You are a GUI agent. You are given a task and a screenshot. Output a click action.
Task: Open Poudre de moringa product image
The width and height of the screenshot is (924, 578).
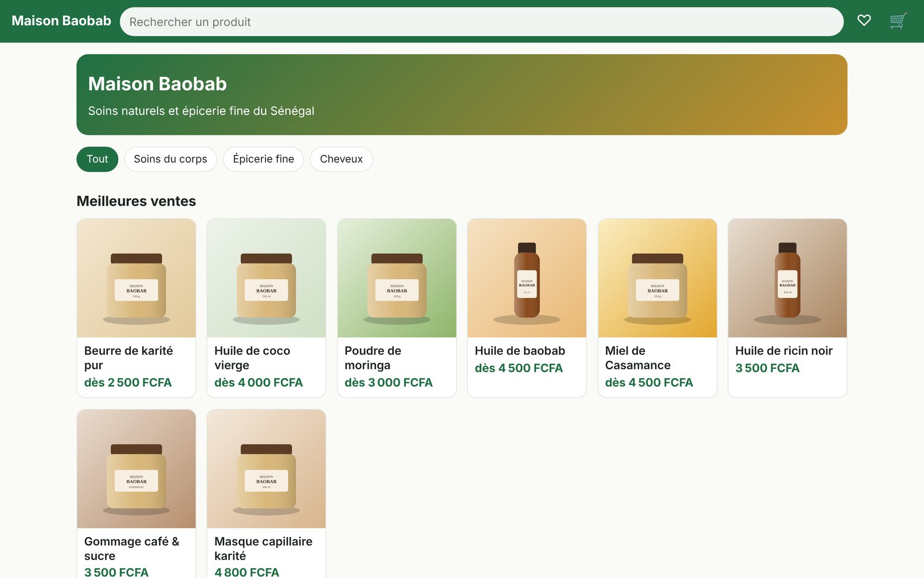[x=397, y=278]
